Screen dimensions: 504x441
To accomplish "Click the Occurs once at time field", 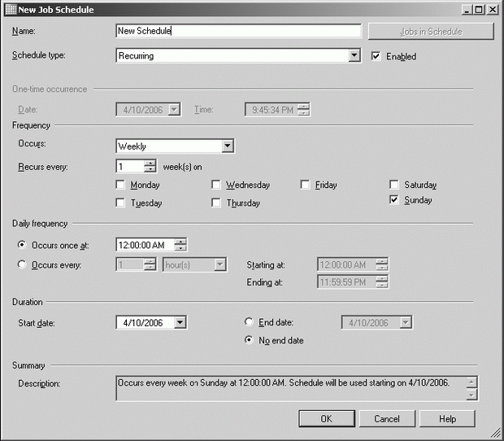I will pyautogui.click(x=145, y=245).
